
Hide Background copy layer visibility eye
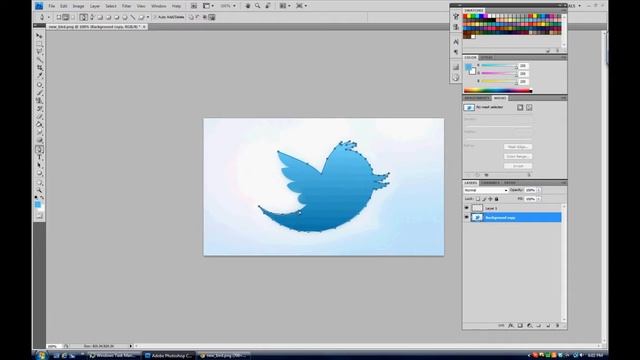click(467, 217)
